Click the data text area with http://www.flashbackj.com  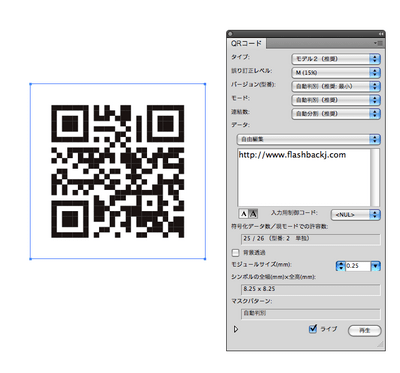coord(304,177)
